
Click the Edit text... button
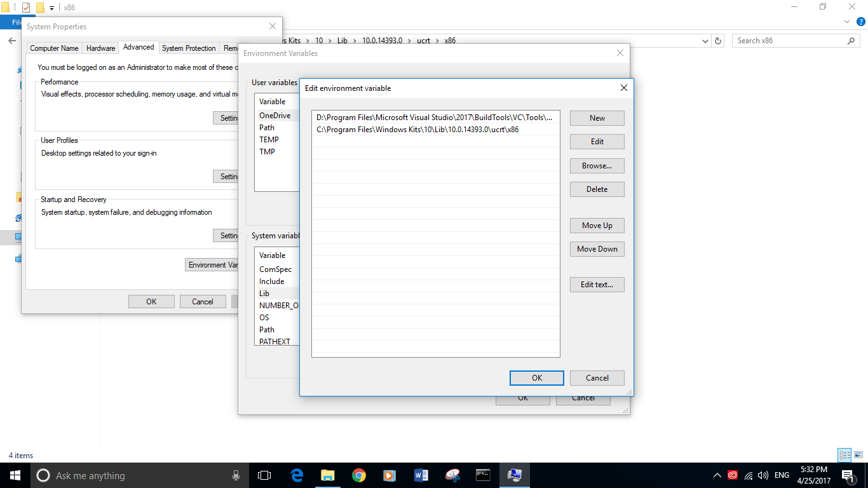tap(597, 285)
